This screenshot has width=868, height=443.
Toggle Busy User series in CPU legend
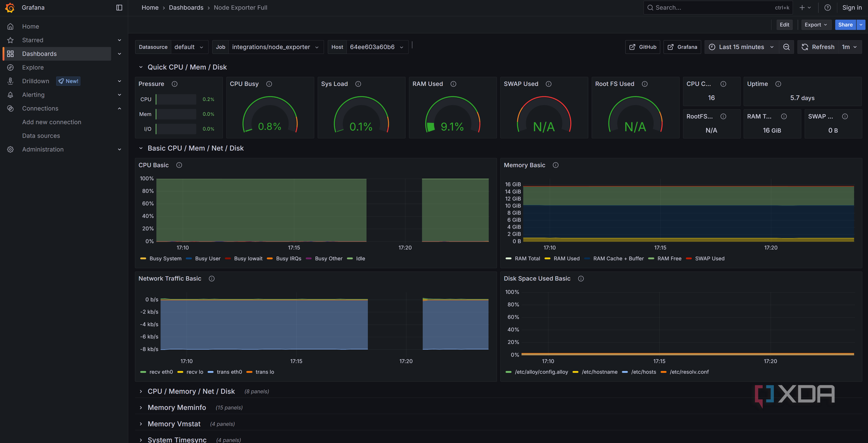[x=207, y=258]
